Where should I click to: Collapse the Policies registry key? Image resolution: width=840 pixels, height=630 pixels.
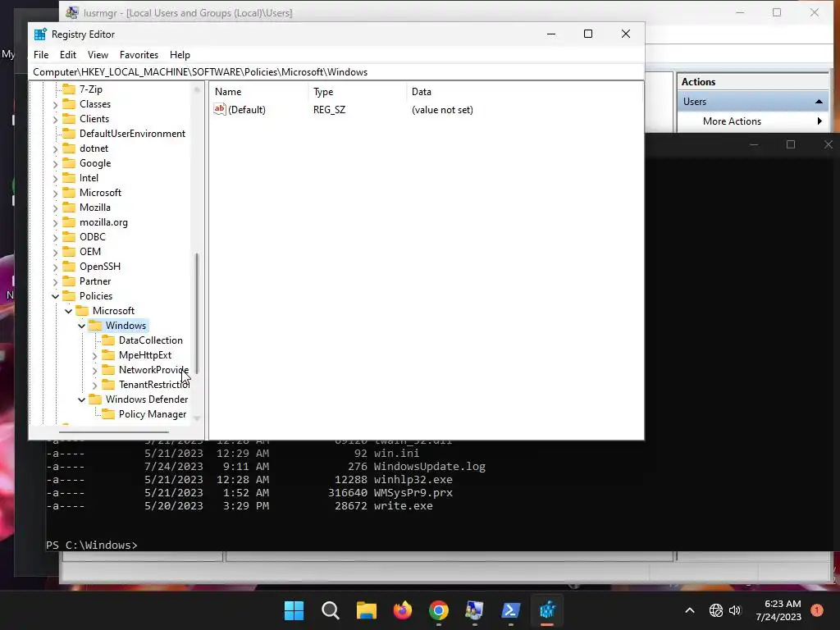55,296
